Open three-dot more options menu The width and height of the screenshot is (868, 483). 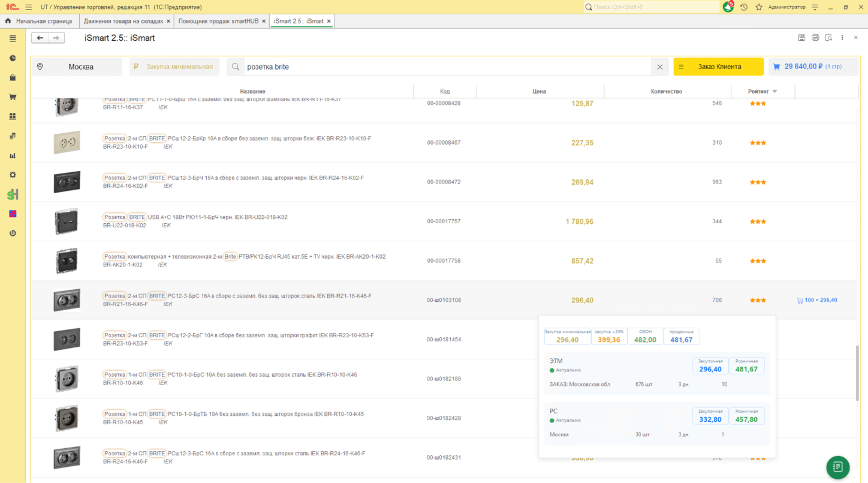pos(842,38)
